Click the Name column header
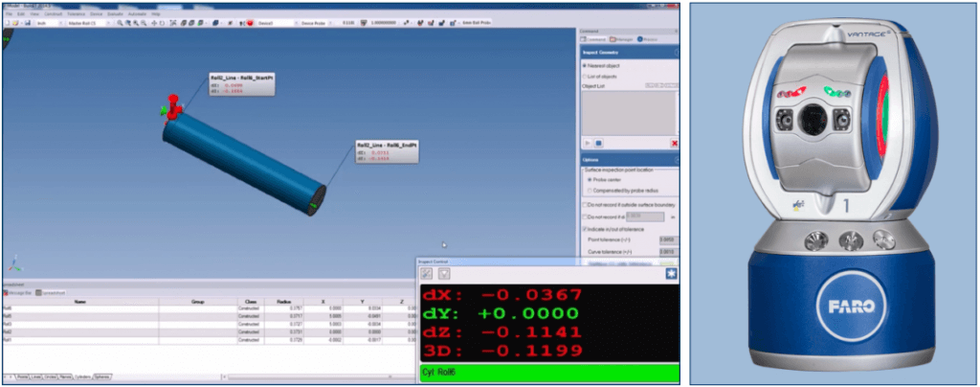The height and width of the screenshot is (387, 980). [80, 302]
